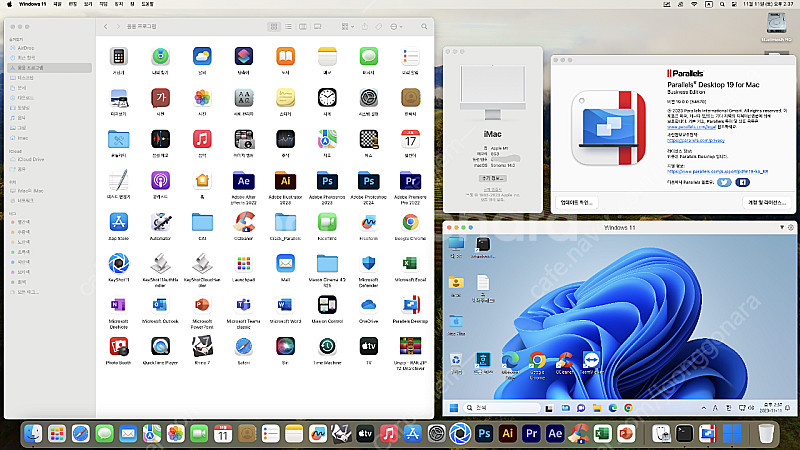800x450 pixels.
Task: Click the Windows taskbar search field
Action: coord(502,408)
